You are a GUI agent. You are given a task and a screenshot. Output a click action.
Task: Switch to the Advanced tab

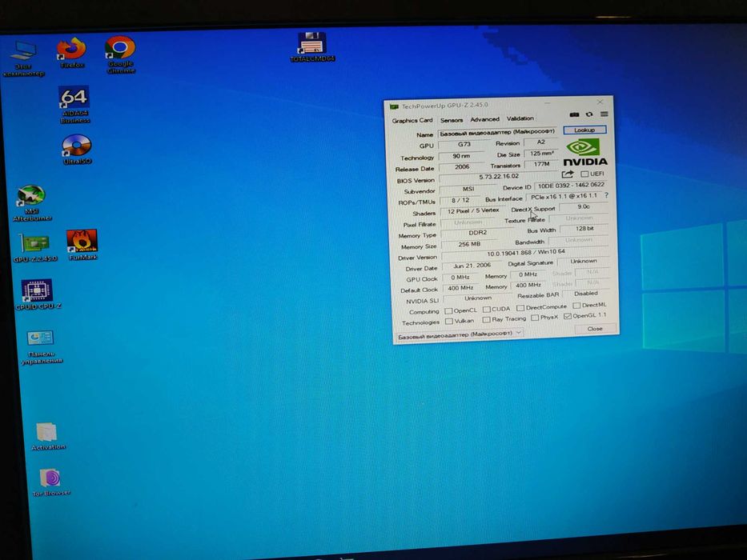[484, 119]
